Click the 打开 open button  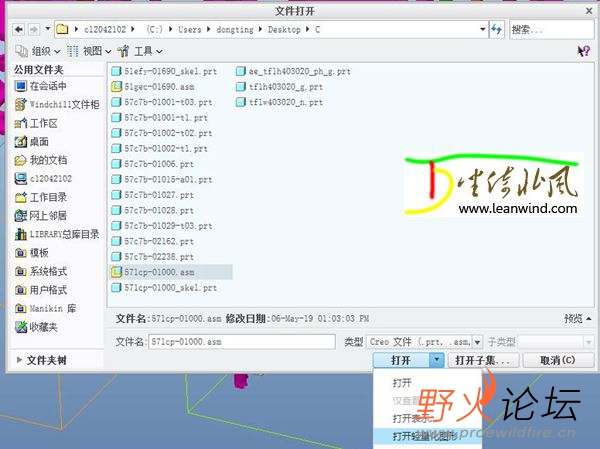pyautogui.click(x=401, y=360)
